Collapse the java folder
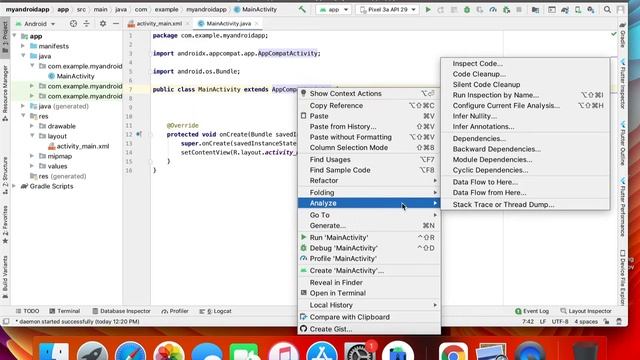The height and width of the screenshot is (360, 640). coord(23,56)
